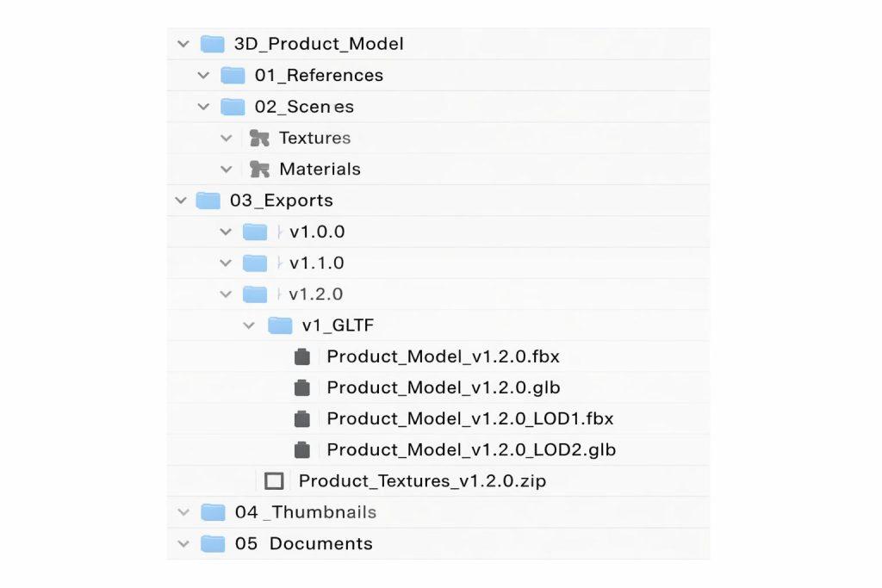This screenshot has height=588, width=882.
Task: Select the v1.0.0 exports folder
Action: point(317,232)
